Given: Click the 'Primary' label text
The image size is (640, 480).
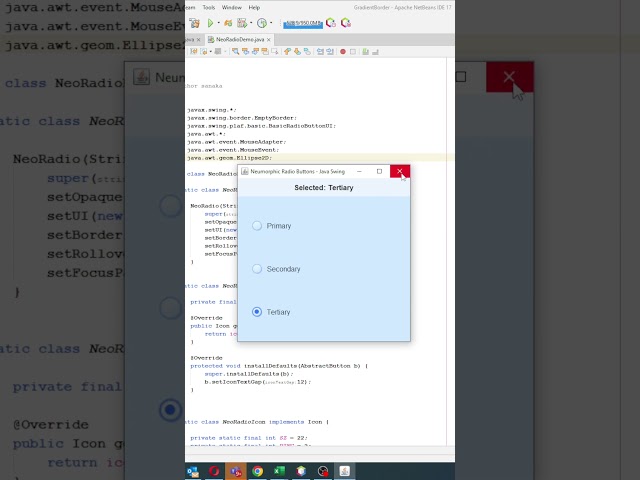Looking at the screenshot, I should click(279, 226).
